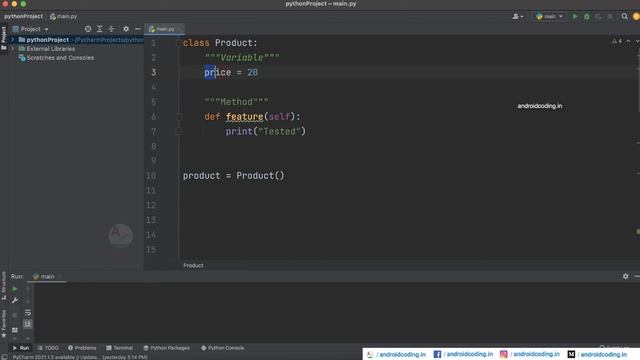Click fold end marker at line 7

point(179,131)
